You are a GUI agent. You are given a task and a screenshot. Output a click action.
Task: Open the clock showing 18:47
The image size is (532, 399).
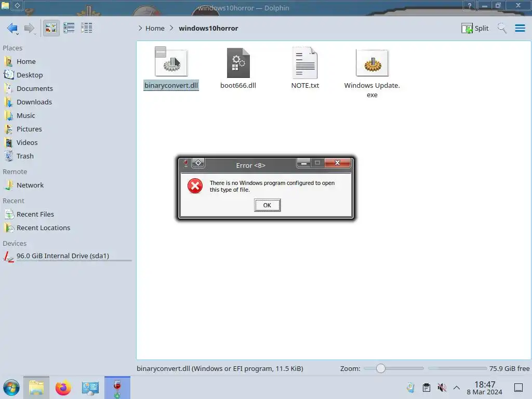(x=485, y=388)
